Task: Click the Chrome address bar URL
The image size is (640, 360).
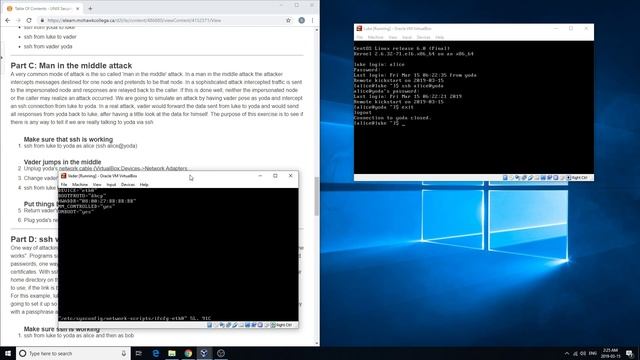Action: [x=134, y=20]
